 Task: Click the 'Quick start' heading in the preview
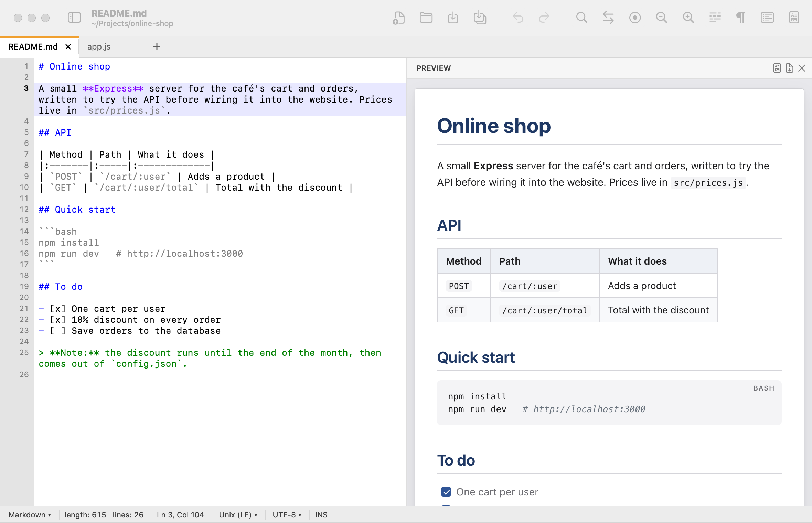476,357
